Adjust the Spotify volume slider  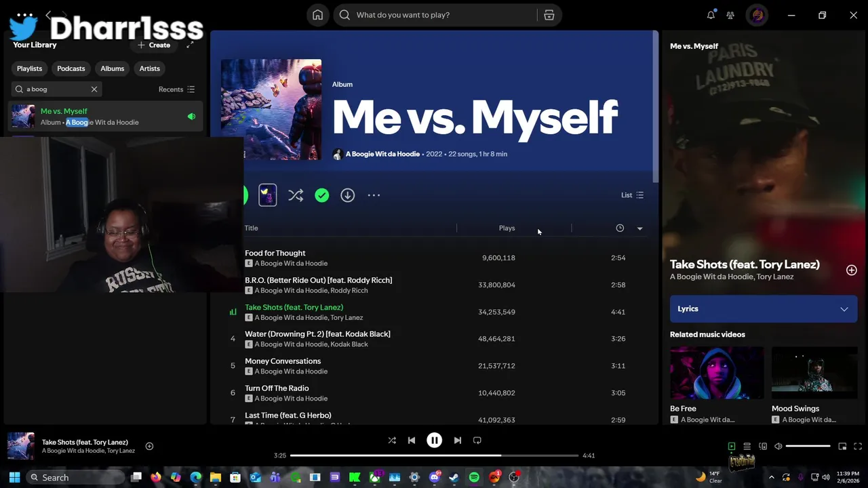pyautogui.click(x=808, y=446)
